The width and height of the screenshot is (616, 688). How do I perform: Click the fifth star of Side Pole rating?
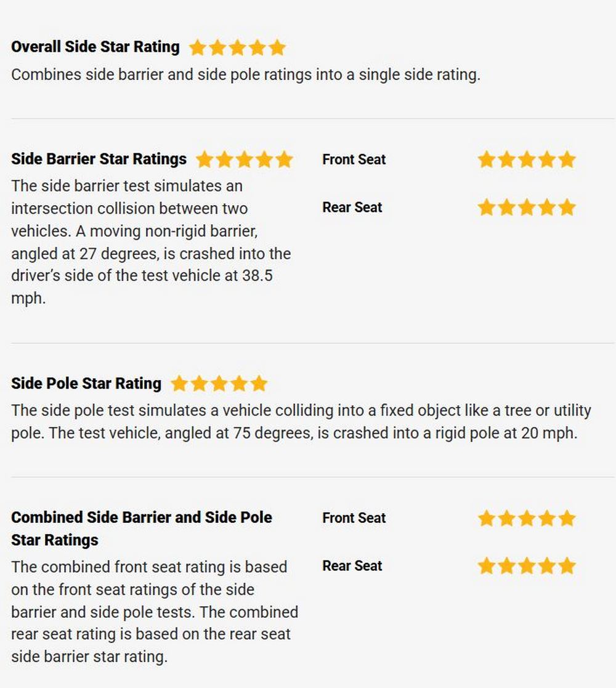259,384
